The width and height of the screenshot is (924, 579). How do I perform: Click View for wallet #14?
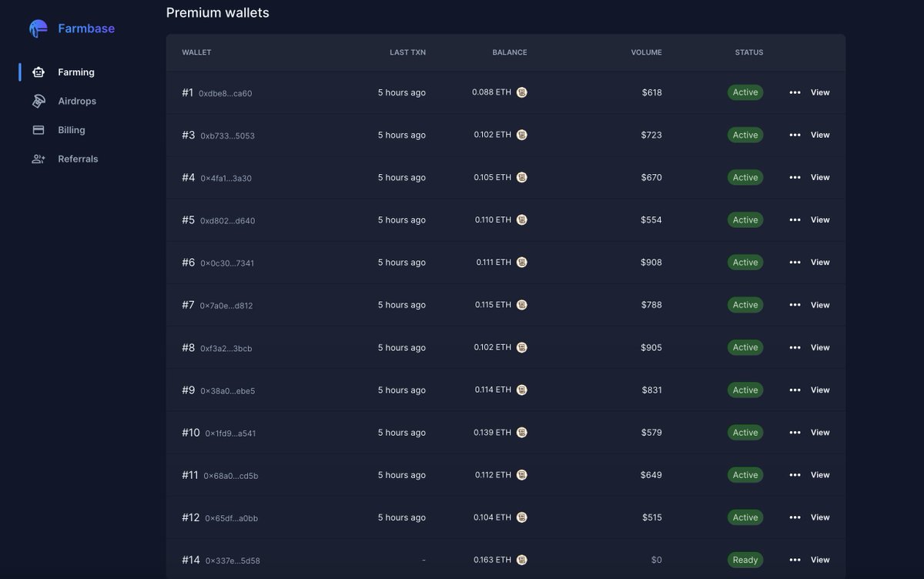point(820,560)
